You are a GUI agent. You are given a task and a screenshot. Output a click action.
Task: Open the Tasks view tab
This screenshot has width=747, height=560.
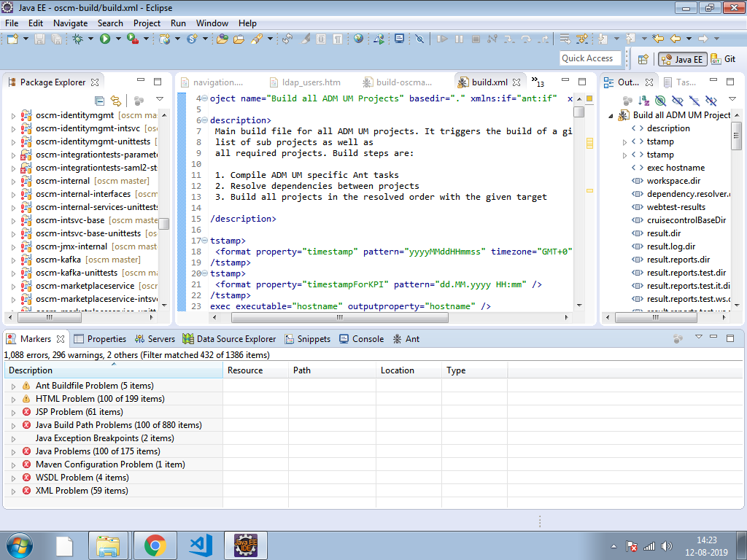(x=680, y=82)
